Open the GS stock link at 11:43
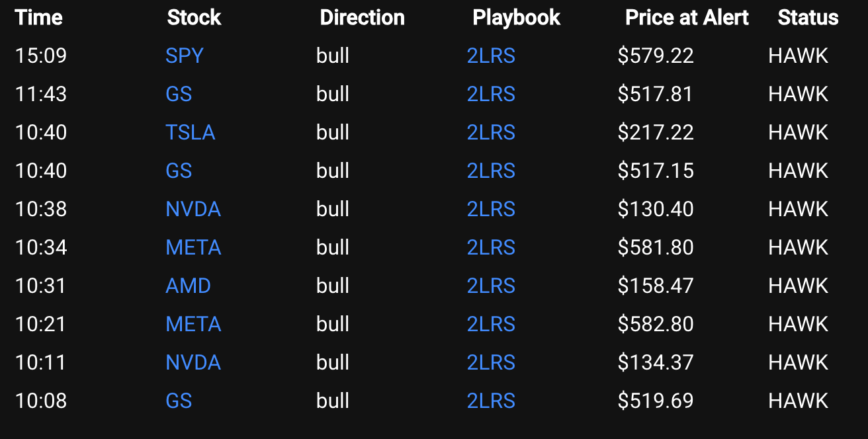Screen dimensions: 868x439 tap(179, 94)
